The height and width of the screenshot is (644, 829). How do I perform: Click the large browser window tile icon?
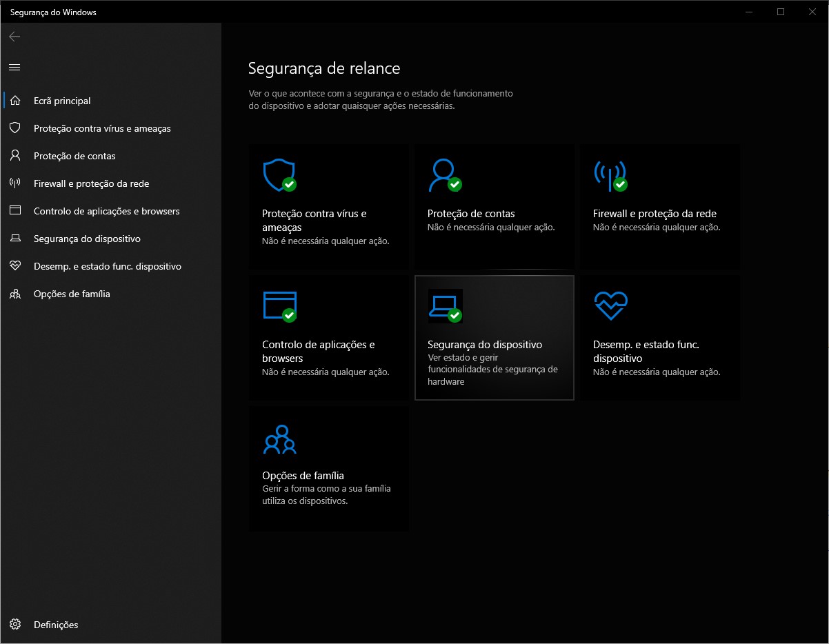click(x=279, y=306)
